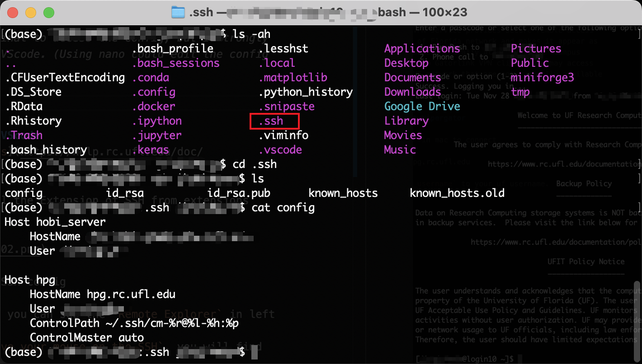
Task: Close the Terminal window with the red button
Action: [x=13, y=13]
